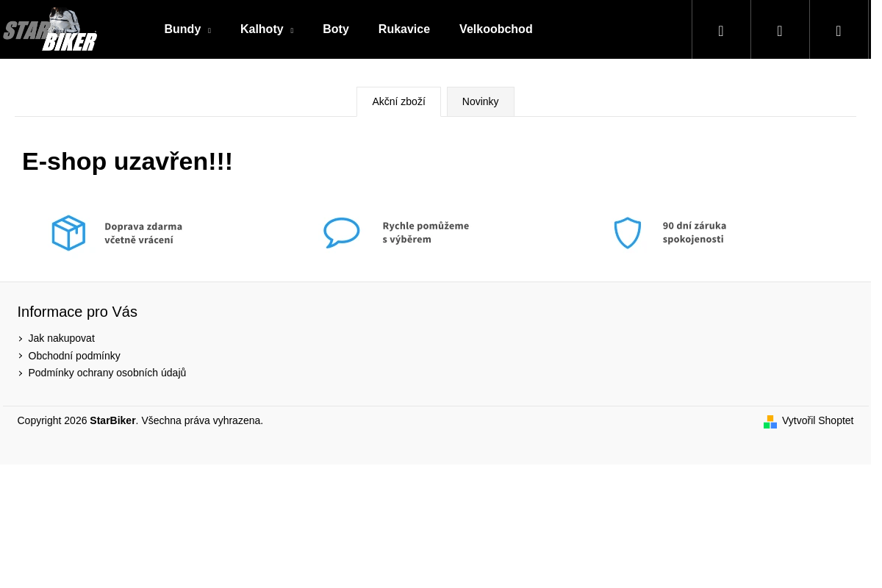Click the StarBiker logo in header
The image size is (882, 588).
[x=50, y=29]
